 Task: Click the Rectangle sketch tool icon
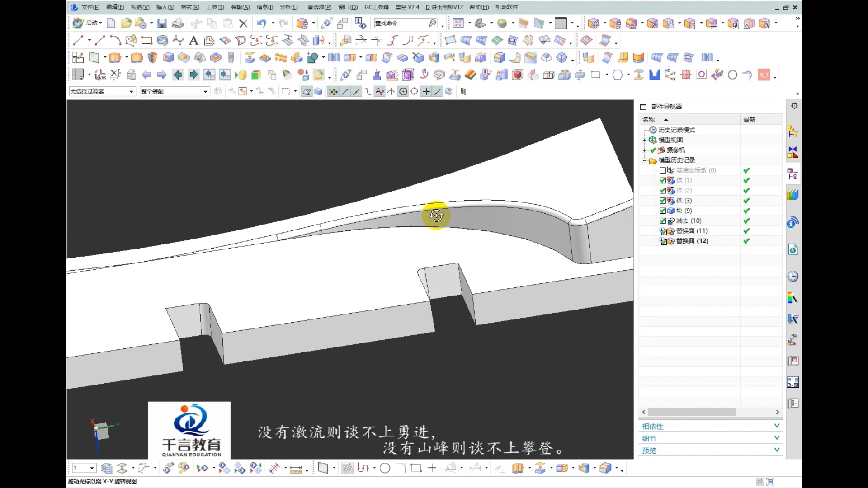click(146, 41)
